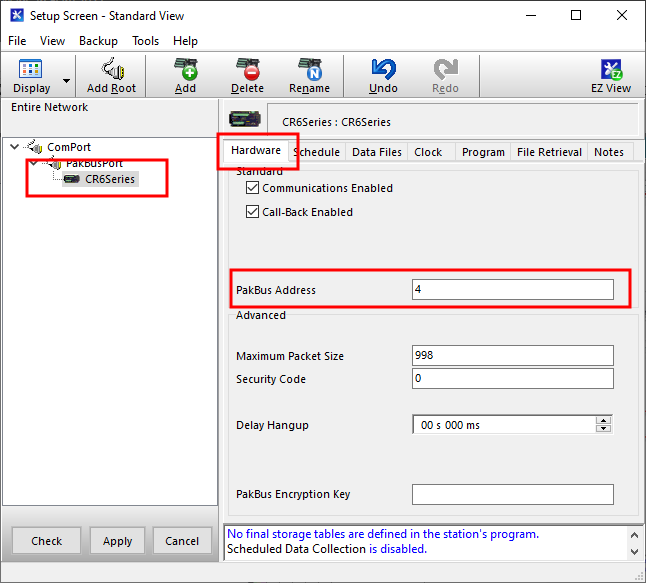Screen dimensions: 646x583
Task: Switch to the File Retrieval tab
Action: point(549,152)
